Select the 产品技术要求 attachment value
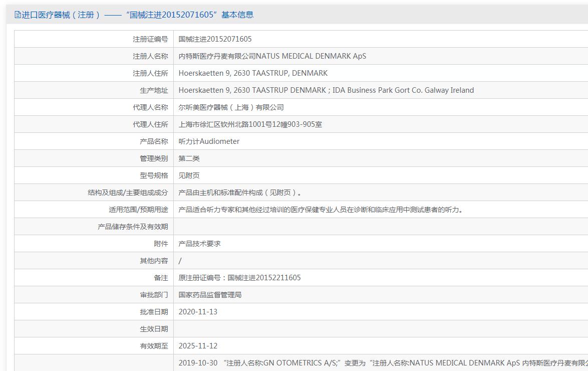This screenshot has height=371, width=588. click(x=199, y=244)
